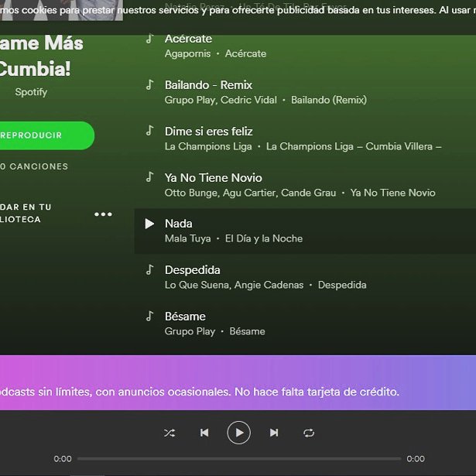Click the purple free-signup promo banner
This screenshot has height=476, width=476.
click(238, 382)
